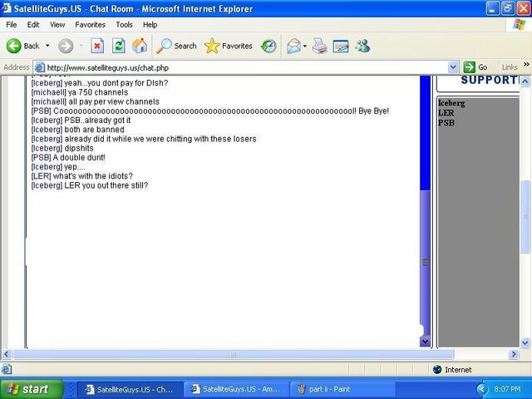Click the chat pane vertical scrollbar thumb
Screen dimensions: 532x399
(425, 263)
